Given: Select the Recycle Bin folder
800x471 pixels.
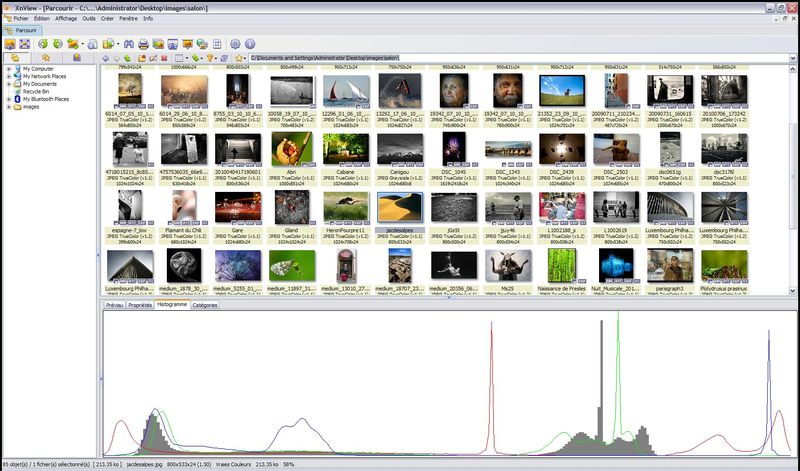Looking at the screenshot, I should (x=34, y=92).
